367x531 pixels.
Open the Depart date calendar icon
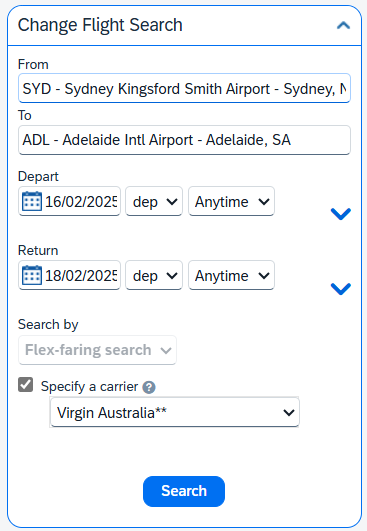point(32,201)
